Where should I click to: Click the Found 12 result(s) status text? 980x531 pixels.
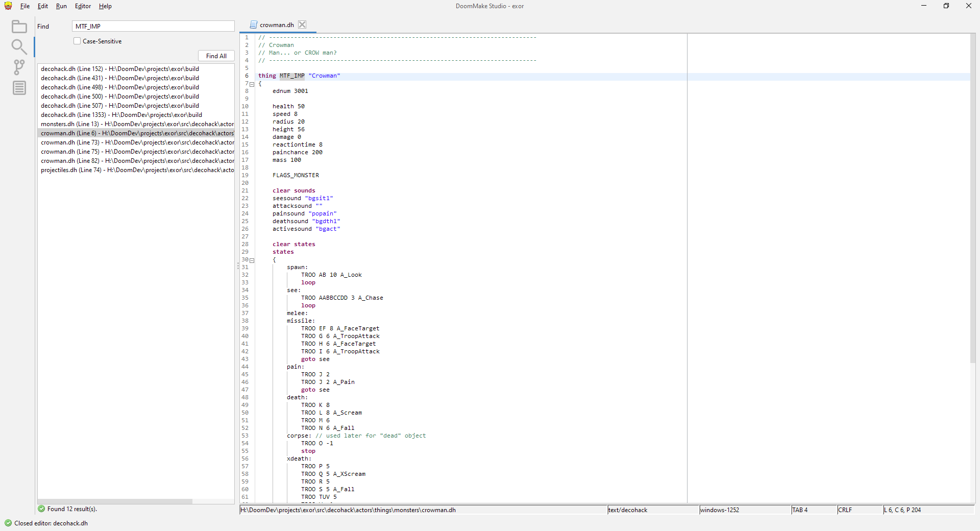pos(72,509)
